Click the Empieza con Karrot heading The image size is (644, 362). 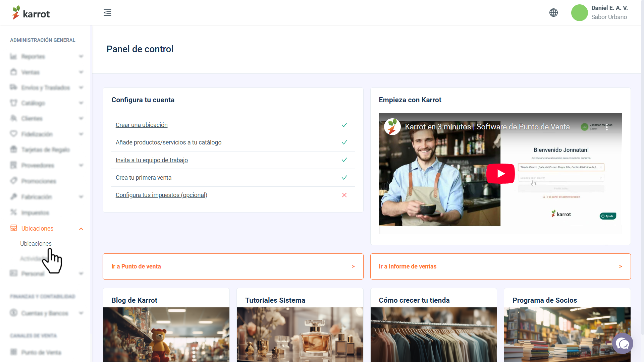point(410,100)
